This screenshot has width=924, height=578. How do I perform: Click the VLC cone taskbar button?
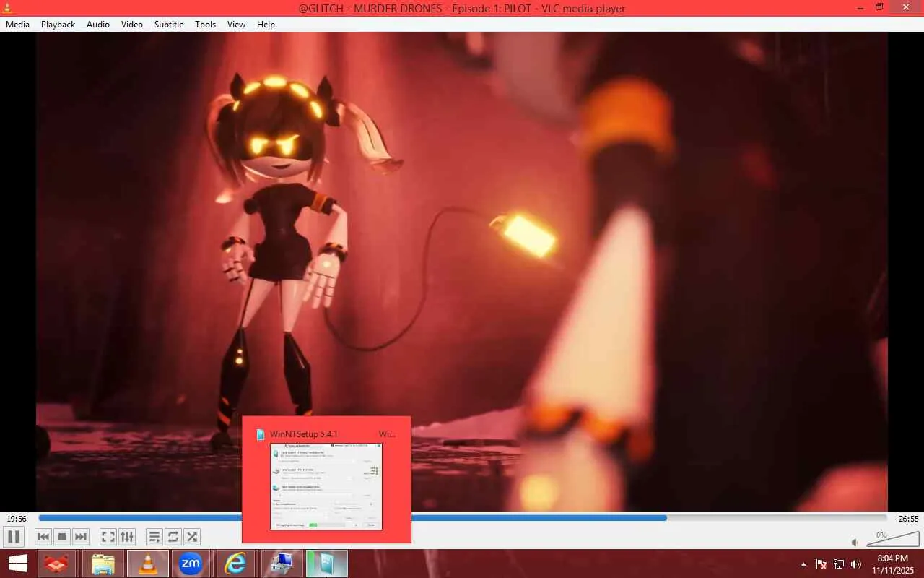coord(148,564)
